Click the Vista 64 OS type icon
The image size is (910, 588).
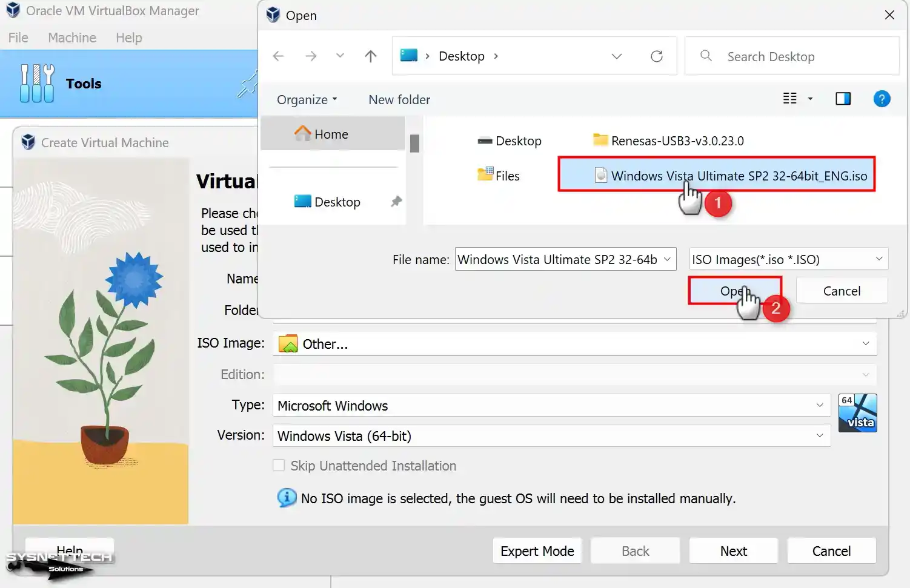click(x=857, y=413)
